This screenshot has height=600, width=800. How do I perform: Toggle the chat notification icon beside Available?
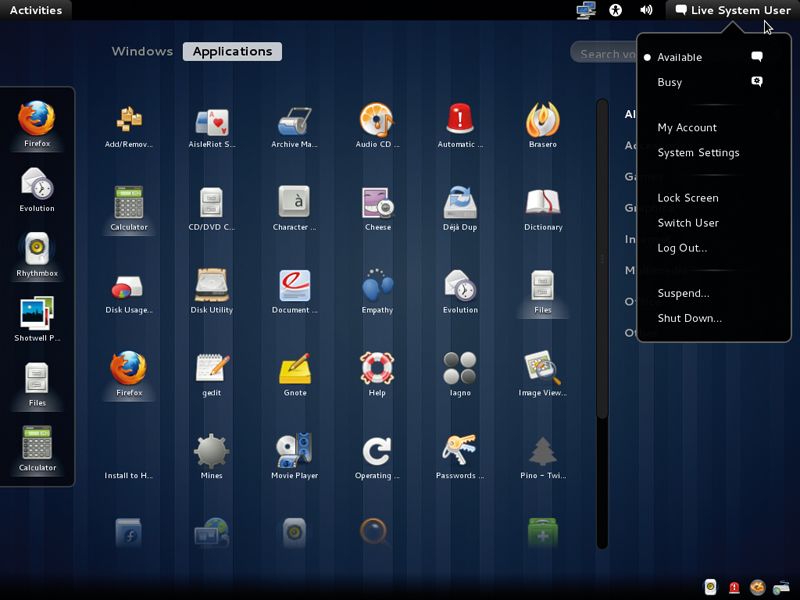[x=757, y=56]
